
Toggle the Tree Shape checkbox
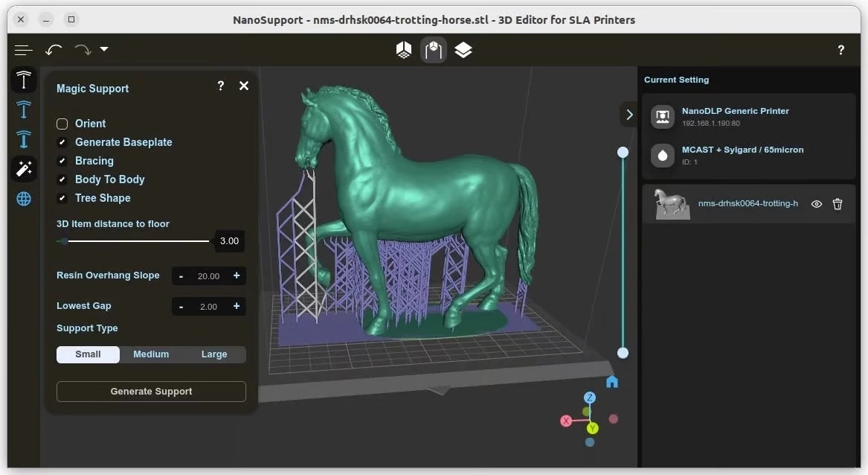coord(62,198)
